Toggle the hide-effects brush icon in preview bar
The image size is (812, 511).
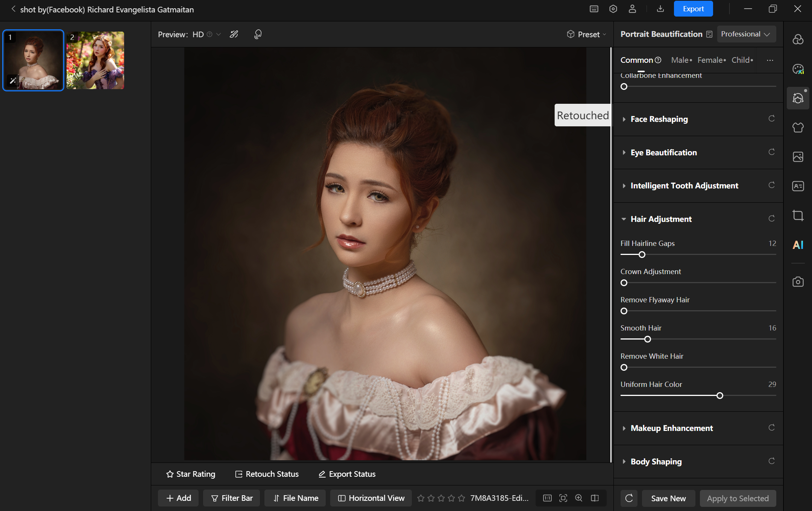(234, 34)
